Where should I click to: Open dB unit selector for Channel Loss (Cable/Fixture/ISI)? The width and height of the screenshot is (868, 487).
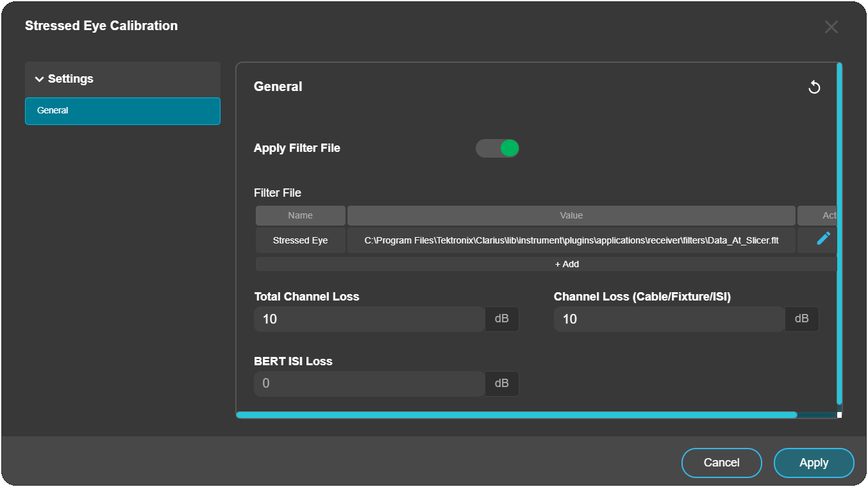(802, 319)
